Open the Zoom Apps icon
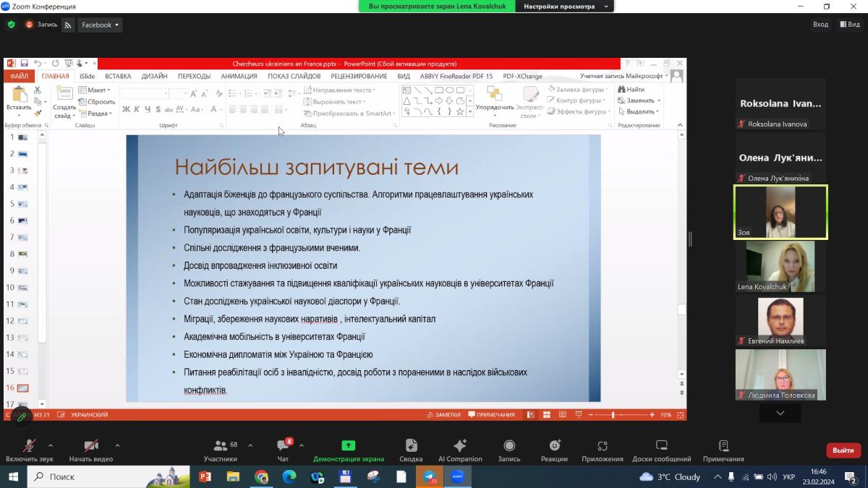The image size is (868, 488). click(x=602, y=447)
